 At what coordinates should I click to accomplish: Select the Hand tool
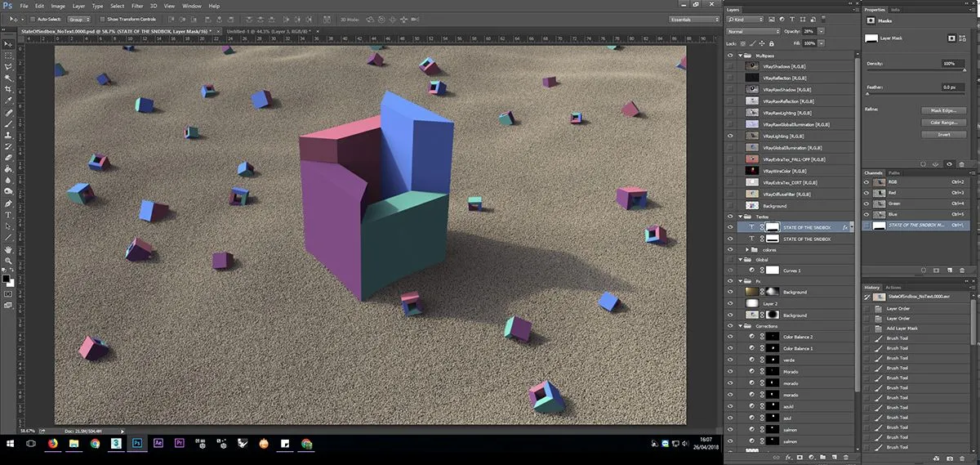tap(10, 249)
